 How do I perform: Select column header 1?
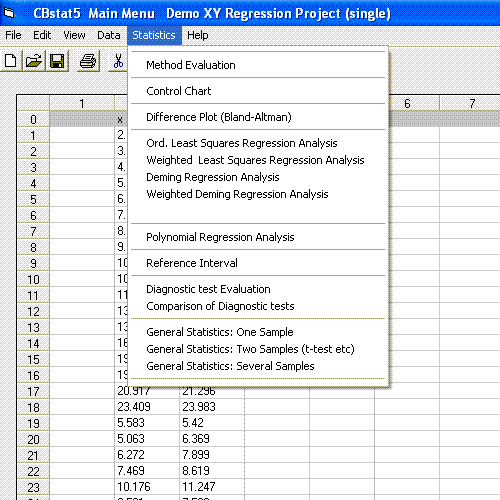coord(82,103)
